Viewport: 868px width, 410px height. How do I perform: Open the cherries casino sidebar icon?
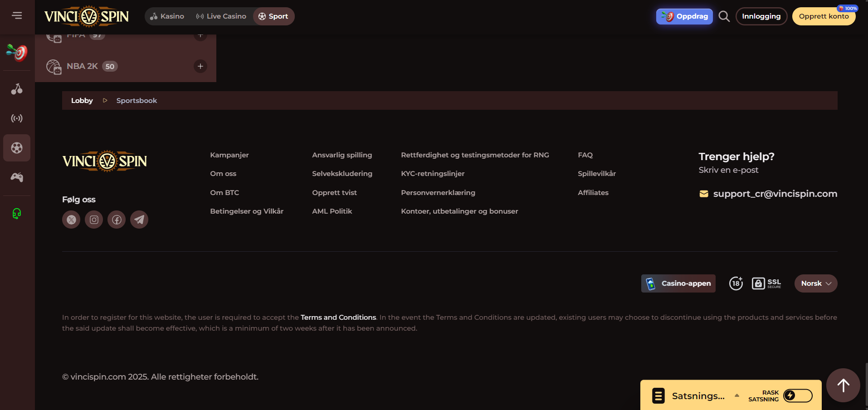coord(17,89)
